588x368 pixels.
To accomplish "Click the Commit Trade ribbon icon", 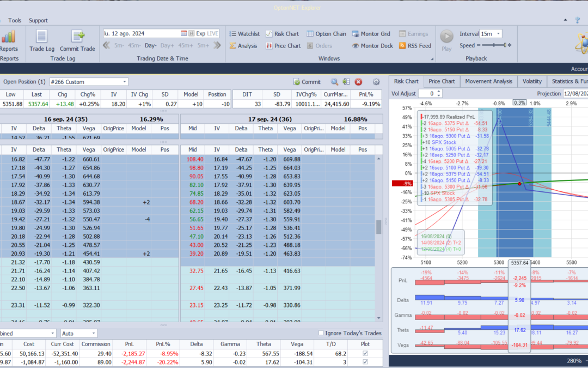I will 77,40.
